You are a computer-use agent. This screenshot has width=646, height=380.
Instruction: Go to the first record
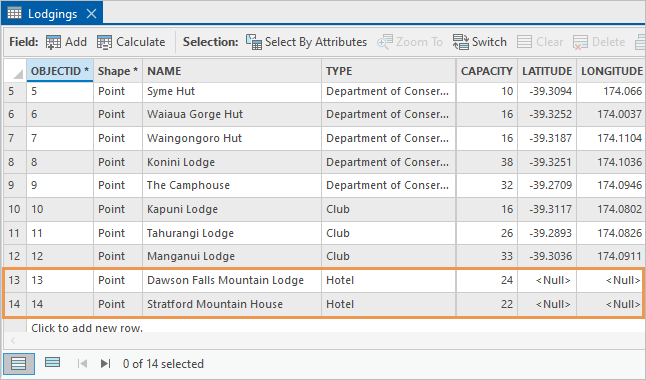[x=82, y=364]
